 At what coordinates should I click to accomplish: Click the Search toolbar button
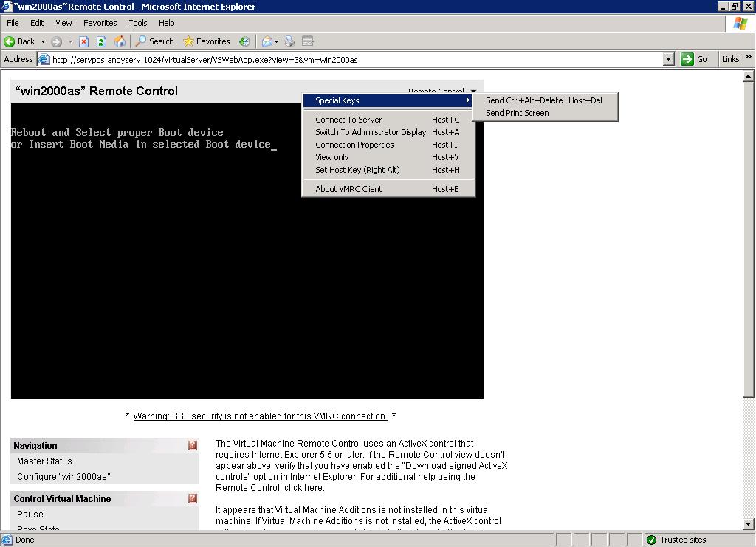pyautogui.click(x=154, y=41)
